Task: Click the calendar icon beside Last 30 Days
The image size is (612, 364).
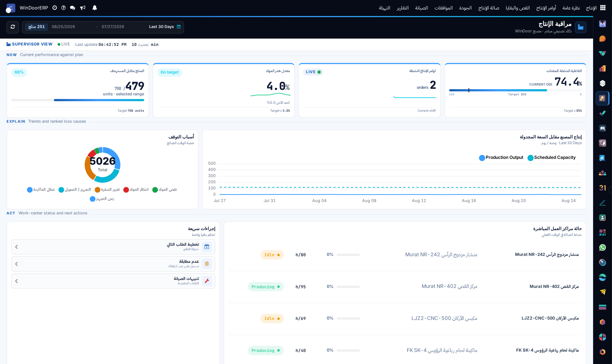Action: pos(179,27)
